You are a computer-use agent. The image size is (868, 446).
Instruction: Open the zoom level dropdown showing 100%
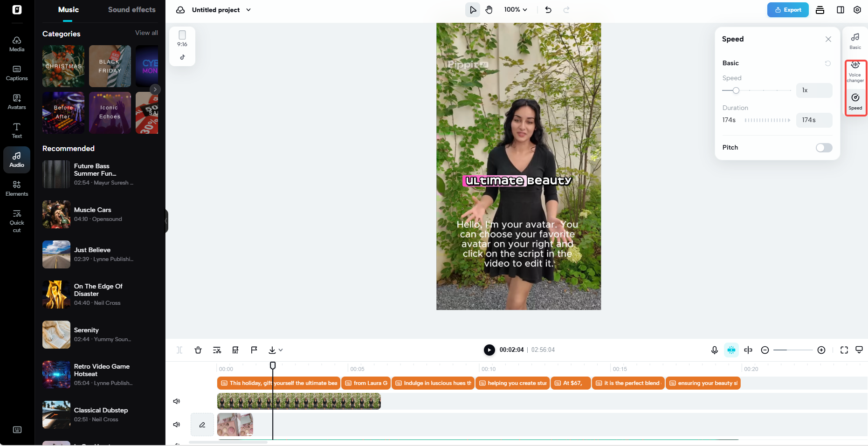pos(516,9)
